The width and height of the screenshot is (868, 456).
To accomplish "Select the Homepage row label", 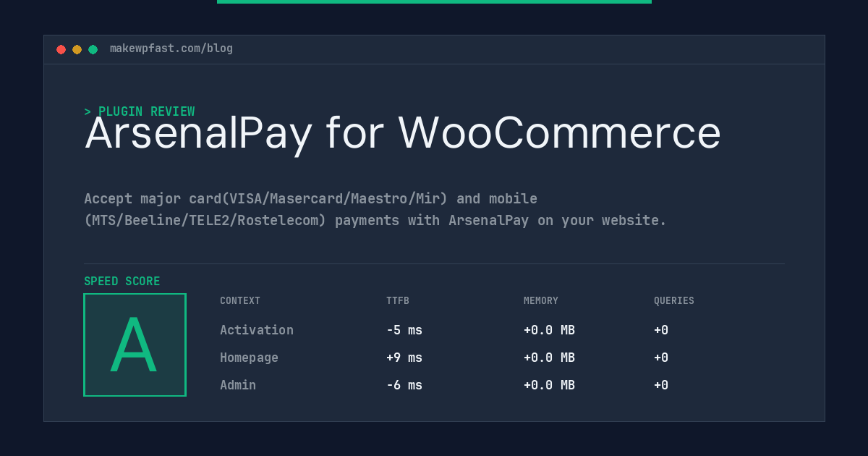I will 249,358.
